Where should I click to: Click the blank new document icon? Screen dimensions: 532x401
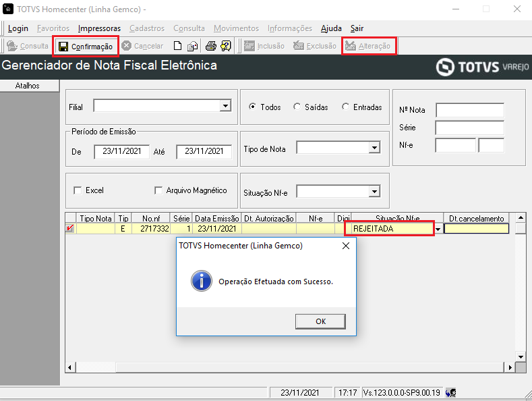(x=177, y=46)
